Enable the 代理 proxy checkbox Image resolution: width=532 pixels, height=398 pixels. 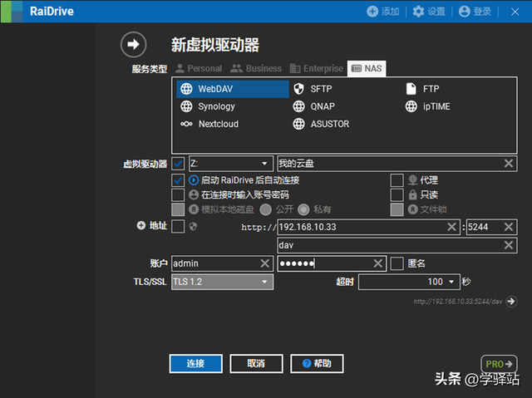[x=397, y=180]
